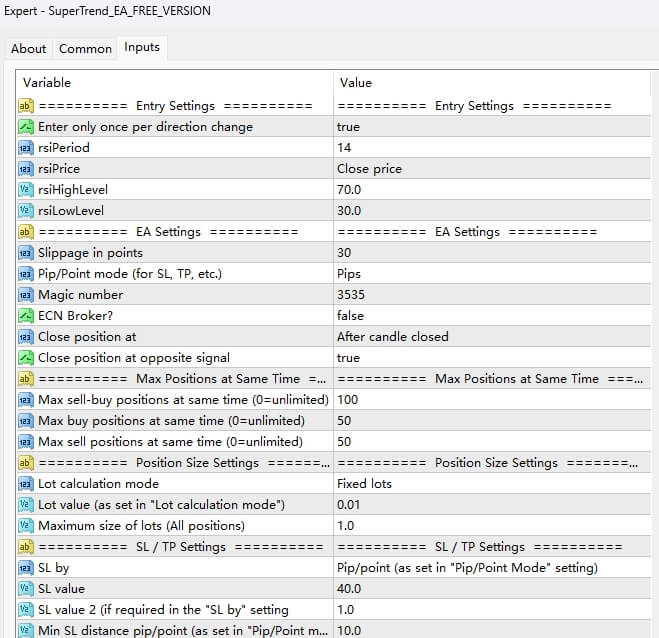Image resolution: width=659 pixels, height=638 pixels.
Task: Click the icon for Max sell positions row
Action: coord(26,442)
